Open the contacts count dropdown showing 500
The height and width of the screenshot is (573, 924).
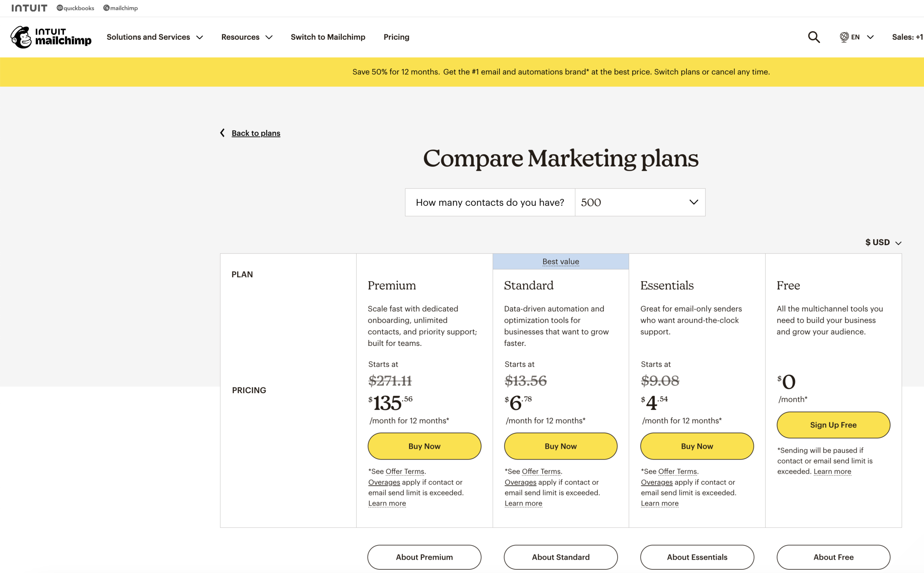640,202
